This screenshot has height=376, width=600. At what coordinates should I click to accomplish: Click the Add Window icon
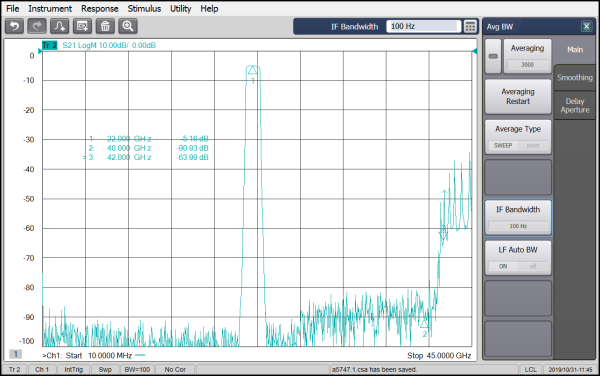click(x=82, y=26)
